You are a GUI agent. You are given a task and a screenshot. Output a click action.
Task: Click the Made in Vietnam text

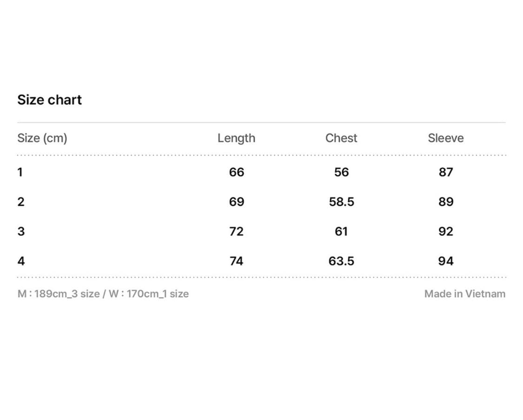click(x=464, y=294)
